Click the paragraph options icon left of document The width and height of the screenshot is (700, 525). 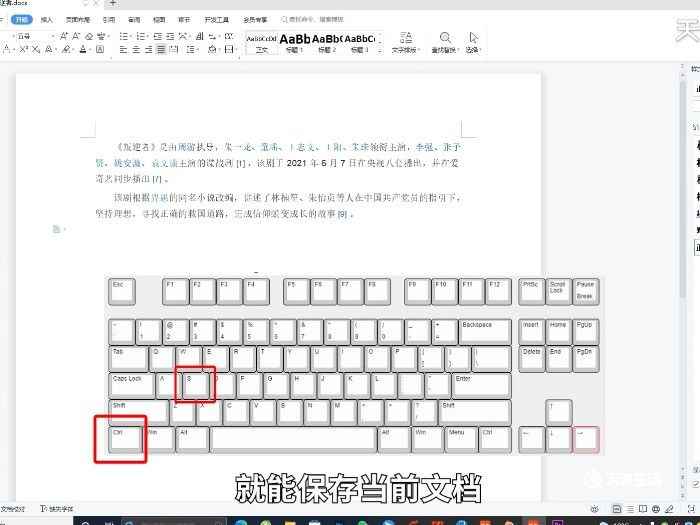pos(58,229)
